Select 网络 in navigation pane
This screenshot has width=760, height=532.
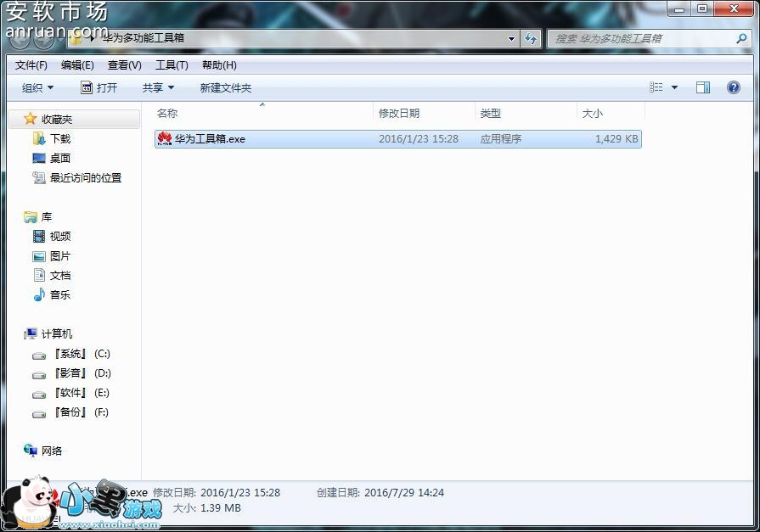click(52, 451)
